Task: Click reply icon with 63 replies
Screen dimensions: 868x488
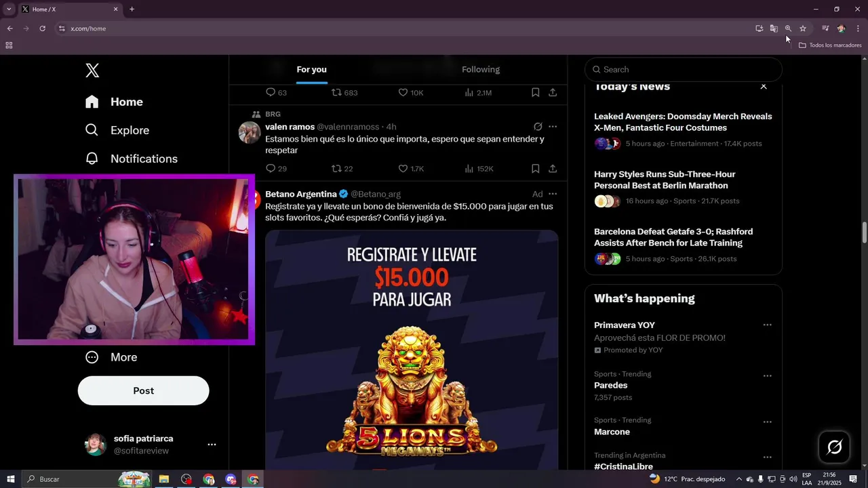Action: [x=271, y=92]
